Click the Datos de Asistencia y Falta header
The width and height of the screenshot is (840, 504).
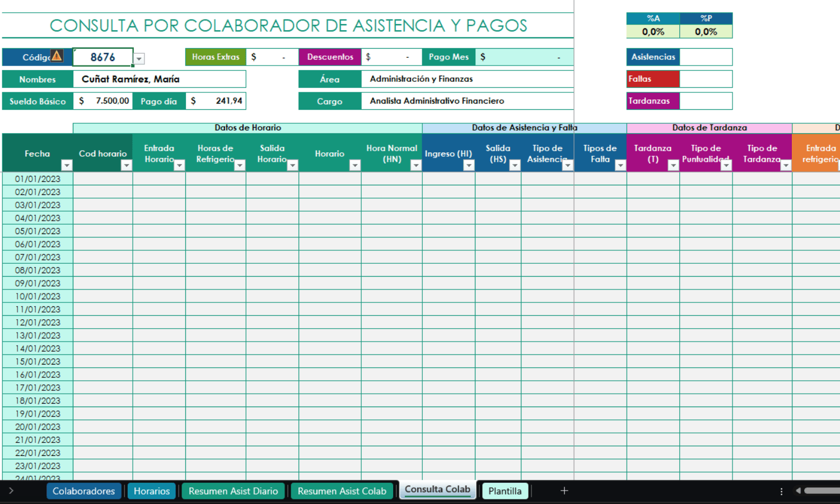pos(524,128)
